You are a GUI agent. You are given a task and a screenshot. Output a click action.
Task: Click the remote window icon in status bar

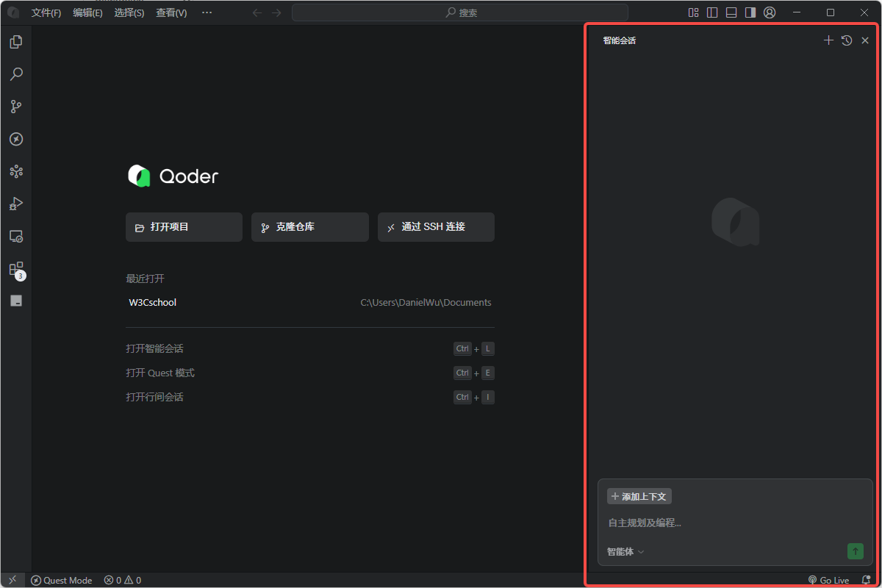12,580
